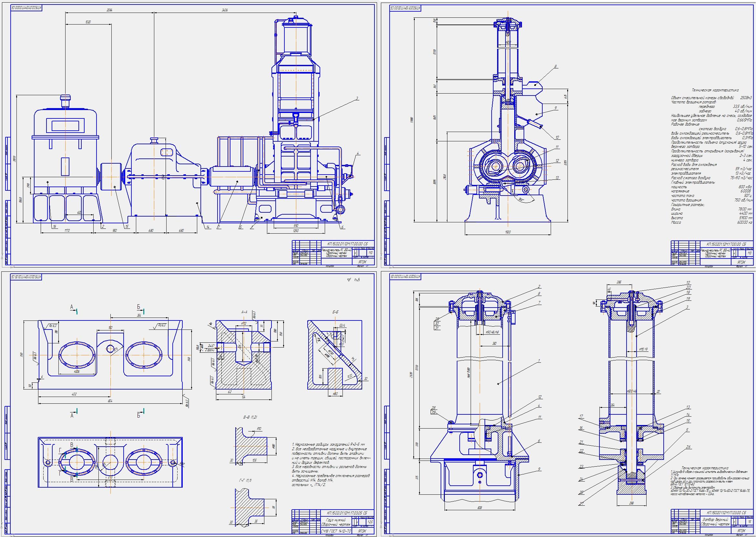The width and height of the screenshot is (756, 537).
Task: Select the '0,3МПа' motor cooling water pressure
Action: pos(747,138)
